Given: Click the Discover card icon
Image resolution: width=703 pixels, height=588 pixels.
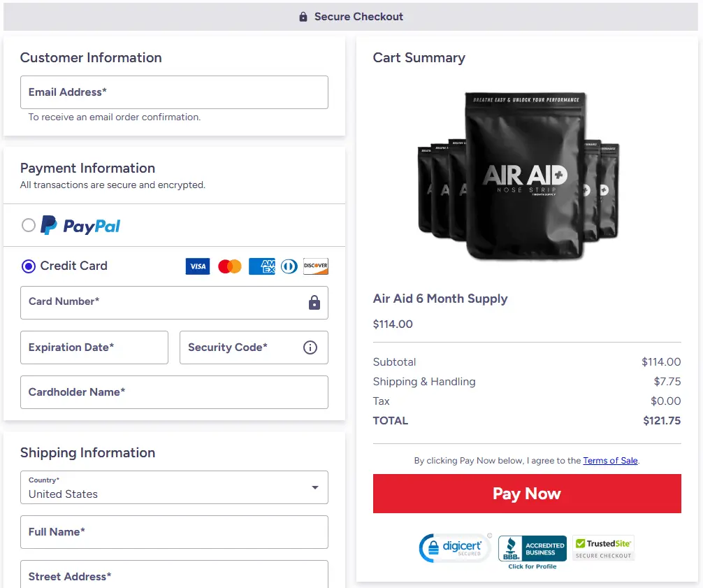Looking at the screenshot, I should (316, 266).
